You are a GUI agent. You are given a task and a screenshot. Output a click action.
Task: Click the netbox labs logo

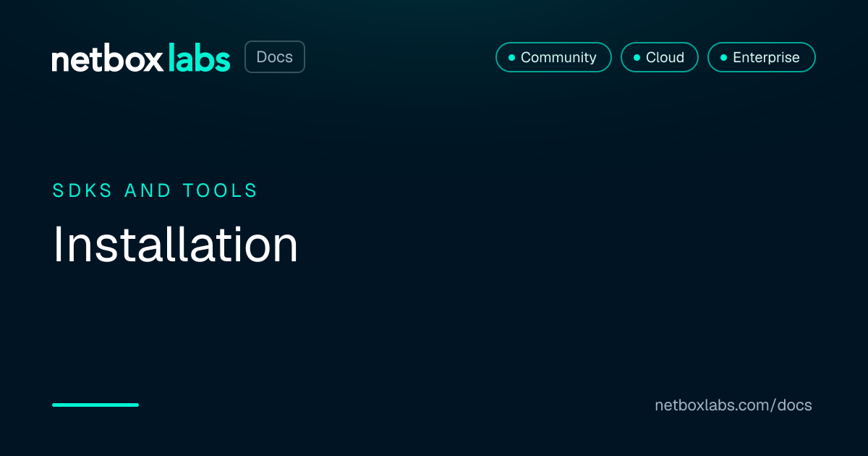[x=141, y=58]
